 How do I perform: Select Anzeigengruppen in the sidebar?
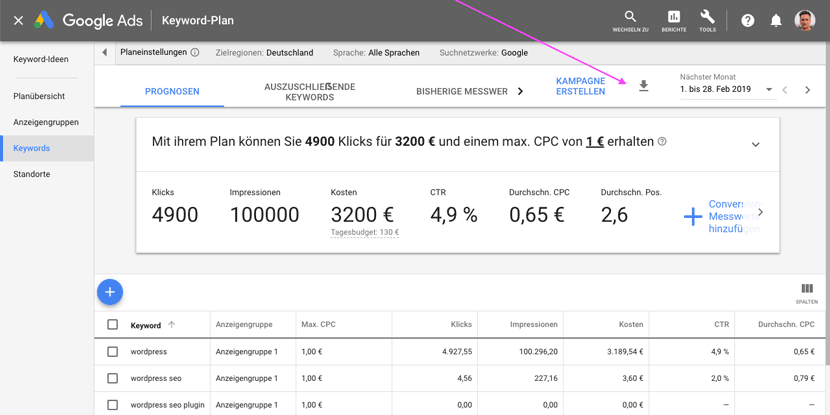[46, 122]
